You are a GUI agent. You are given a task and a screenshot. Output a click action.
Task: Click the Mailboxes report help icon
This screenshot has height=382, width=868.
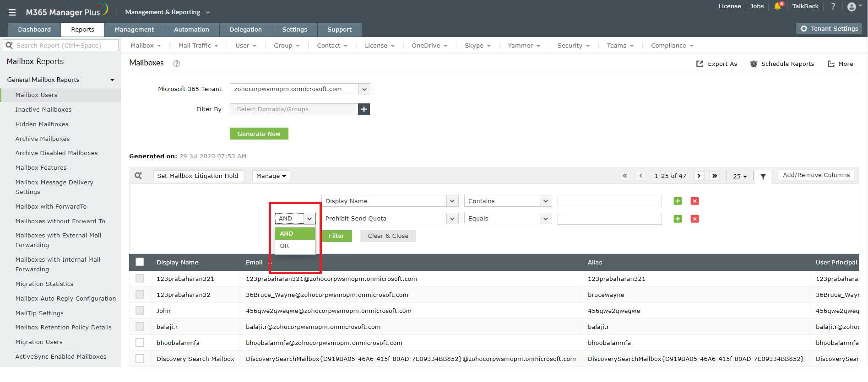(177, 64)
